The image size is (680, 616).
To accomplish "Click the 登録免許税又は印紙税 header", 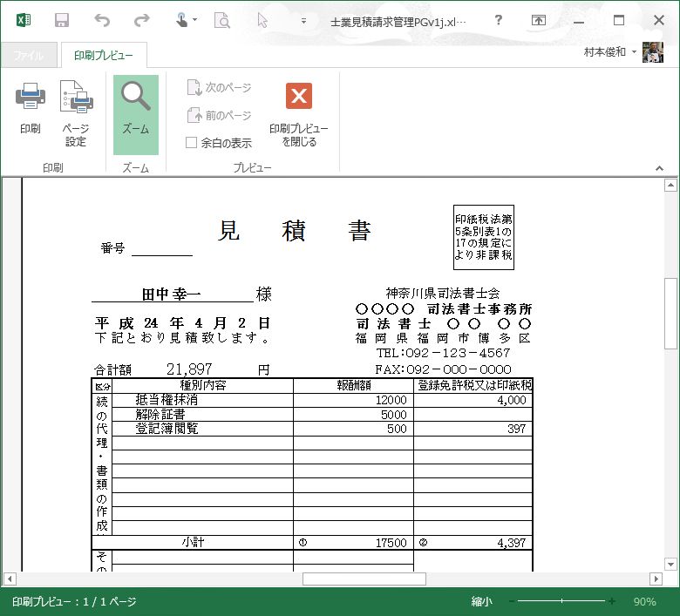I will click(473, 385).
